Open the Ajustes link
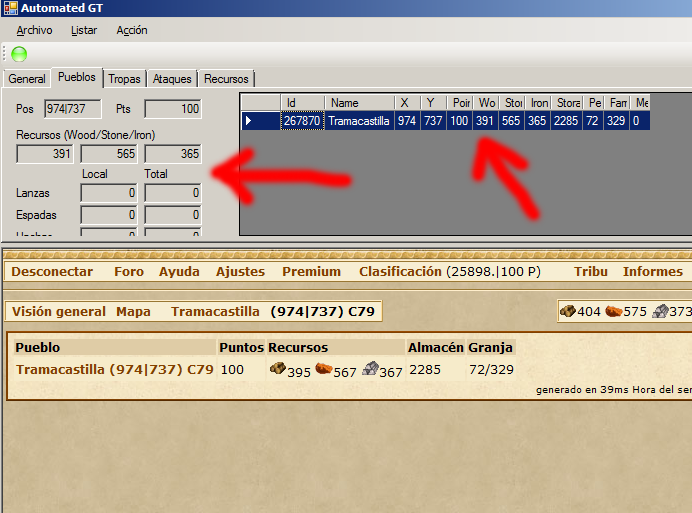692x513 pixels. point(240,272)
